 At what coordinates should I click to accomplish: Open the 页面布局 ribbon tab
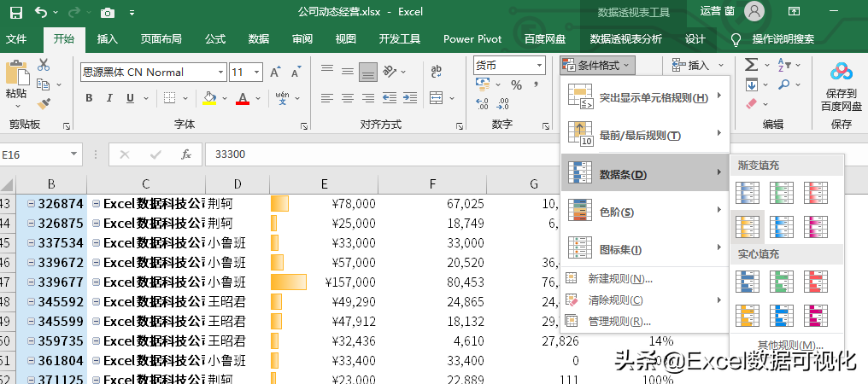161,39
